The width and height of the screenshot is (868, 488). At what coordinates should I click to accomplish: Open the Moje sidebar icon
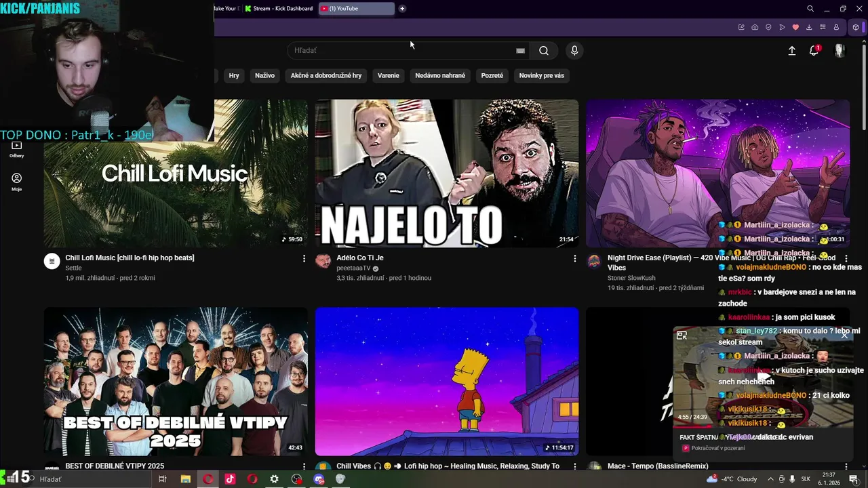[x=17, y=182]
